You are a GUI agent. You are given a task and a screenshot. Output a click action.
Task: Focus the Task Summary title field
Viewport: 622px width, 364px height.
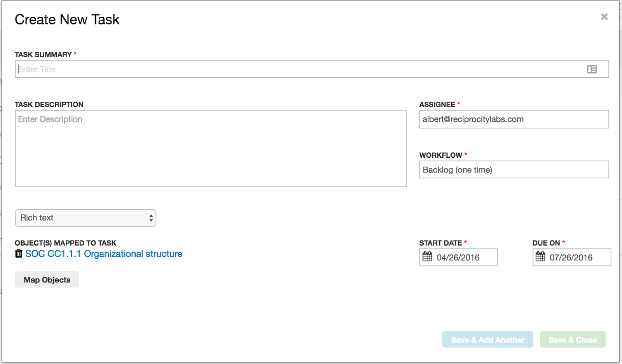312,69
